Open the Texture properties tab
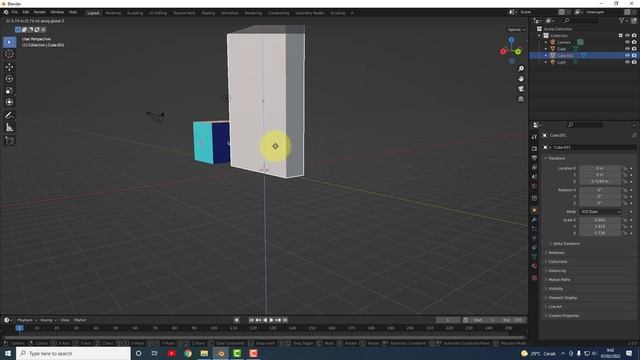 tap(534, 278)
